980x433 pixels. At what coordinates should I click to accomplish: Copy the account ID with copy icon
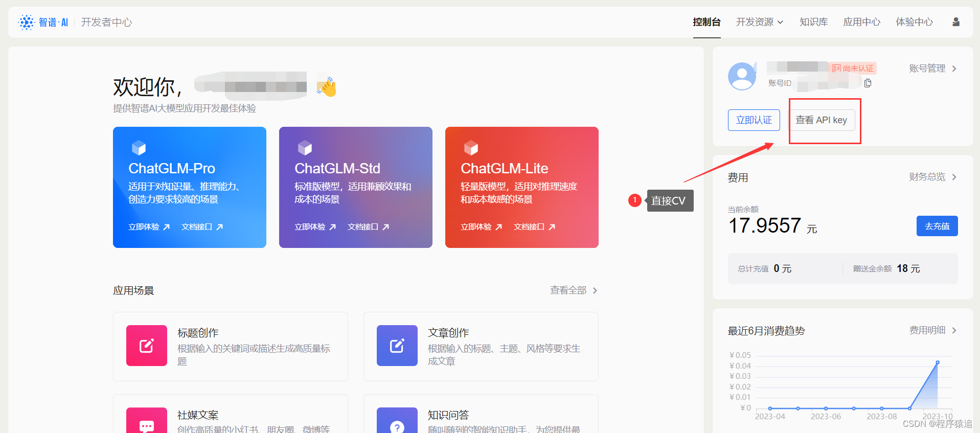click(868, 83)
